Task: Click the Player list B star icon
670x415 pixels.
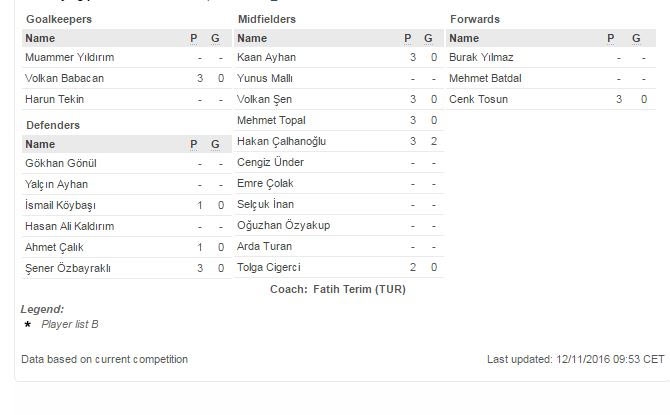Action: point(27,325)
